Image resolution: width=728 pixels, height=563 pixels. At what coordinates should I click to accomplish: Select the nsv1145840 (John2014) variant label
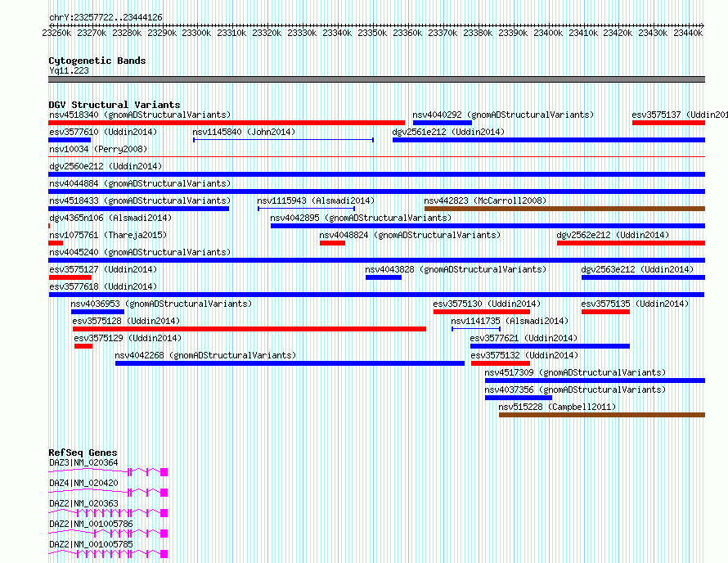point(244,132)
